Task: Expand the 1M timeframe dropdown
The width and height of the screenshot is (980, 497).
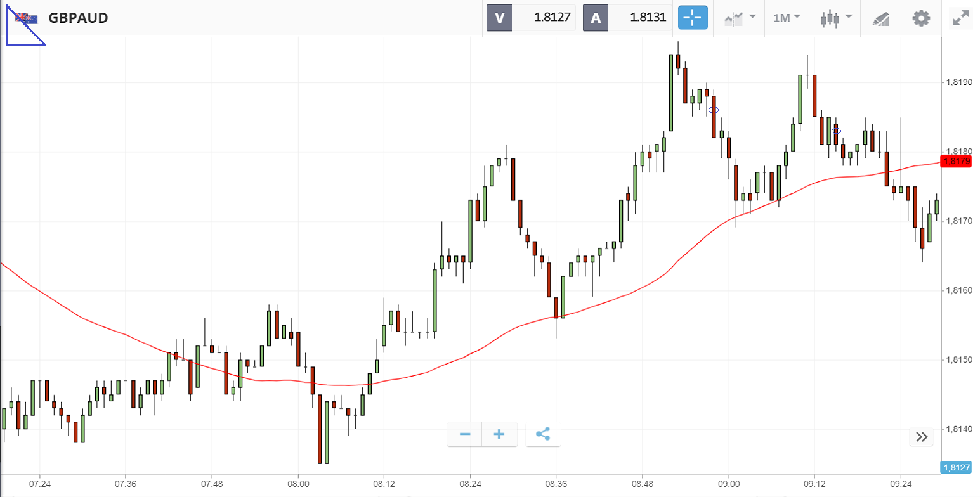Action: (787, 18)
